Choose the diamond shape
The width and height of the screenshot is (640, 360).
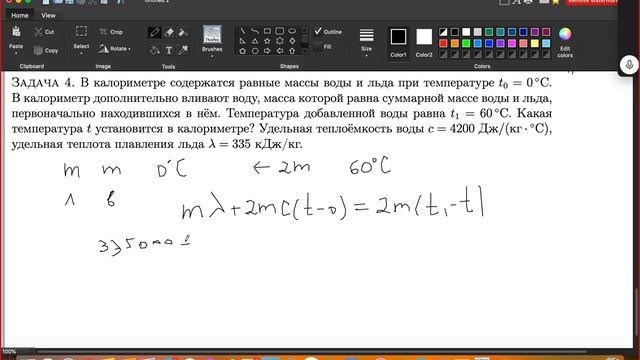[292, 41]
